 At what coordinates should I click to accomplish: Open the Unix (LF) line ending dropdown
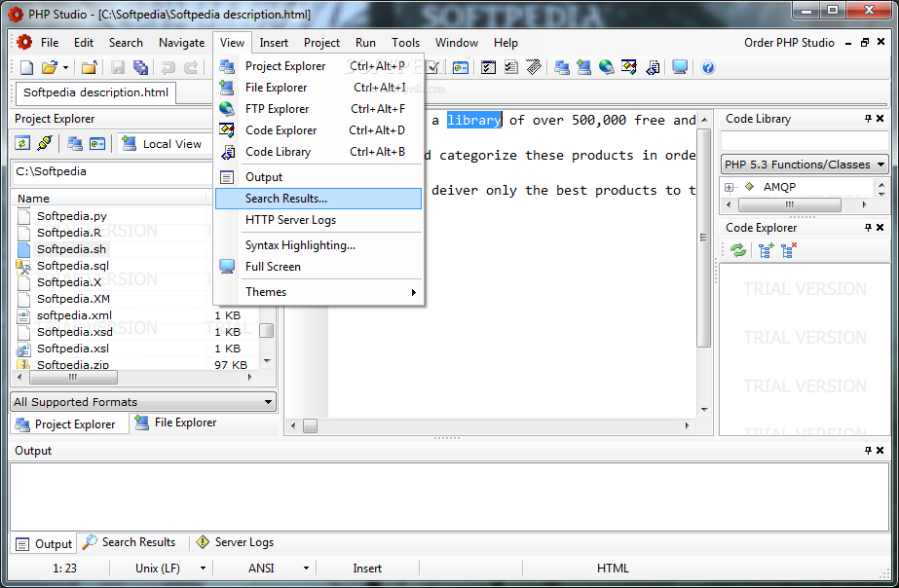[203, 569]
